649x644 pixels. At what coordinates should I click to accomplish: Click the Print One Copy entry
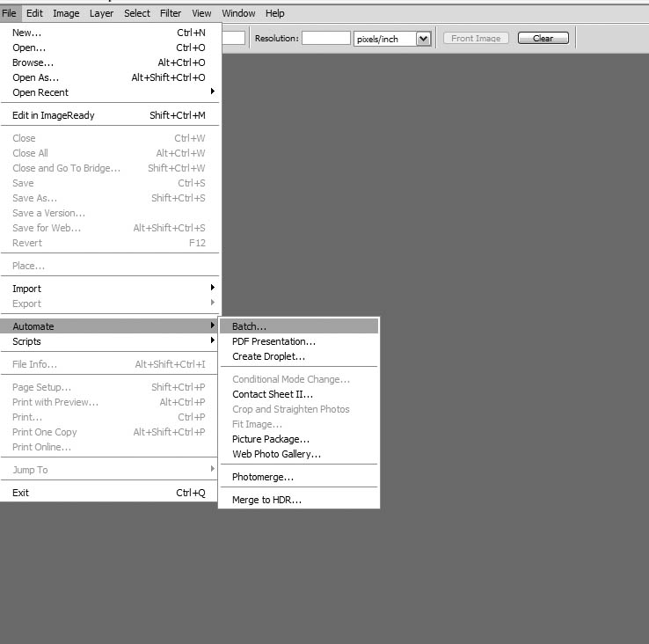109,432
